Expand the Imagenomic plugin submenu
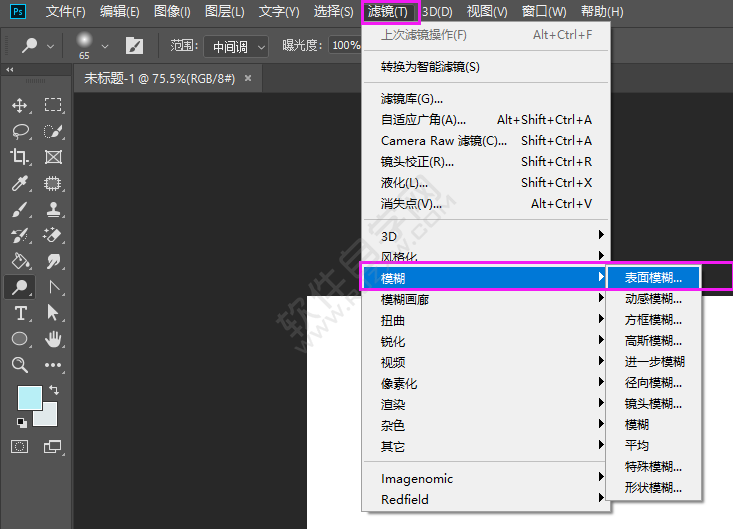Image resolution: width=733 pixels, height=529 pixels. point(485,479)
